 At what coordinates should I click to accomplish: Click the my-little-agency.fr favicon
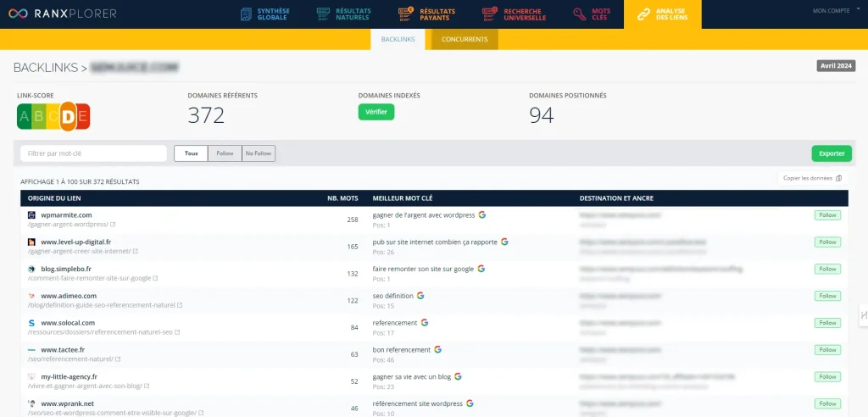click(31, 376)
